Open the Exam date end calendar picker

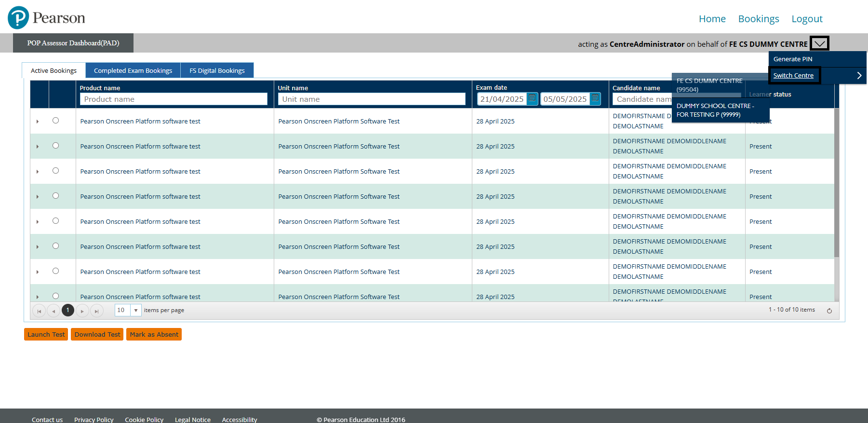pos(595,99)
